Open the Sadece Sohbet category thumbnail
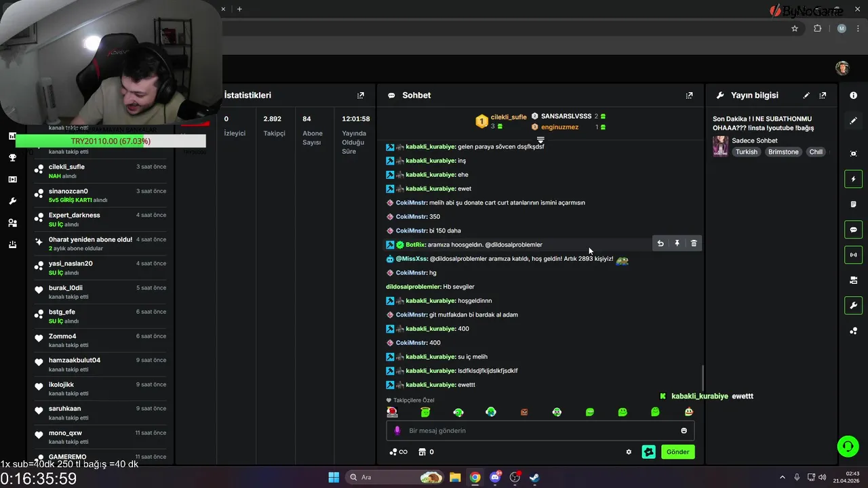The width and height of the screenshot is (868, 488). [720, 146]
